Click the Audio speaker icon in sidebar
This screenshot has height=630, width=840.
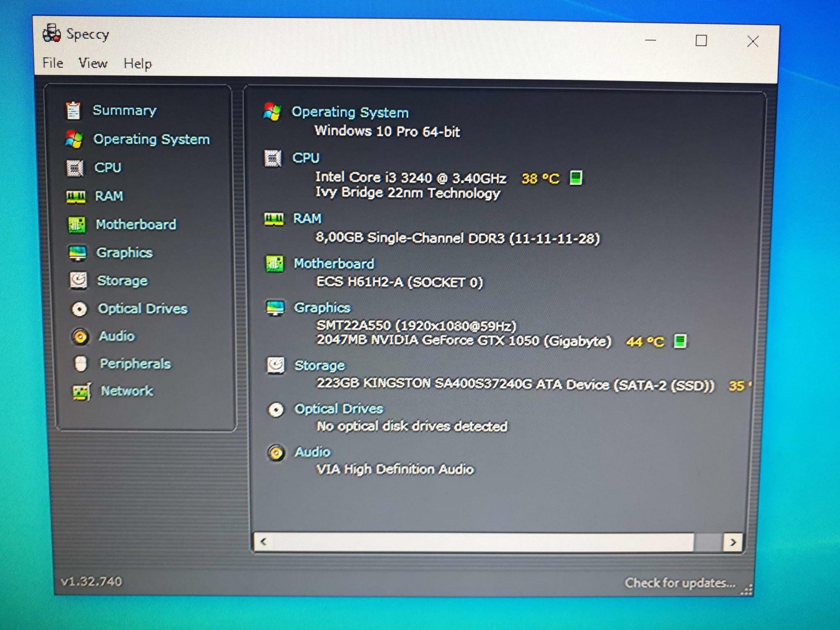pyautogui.click(x=80, y=336)
